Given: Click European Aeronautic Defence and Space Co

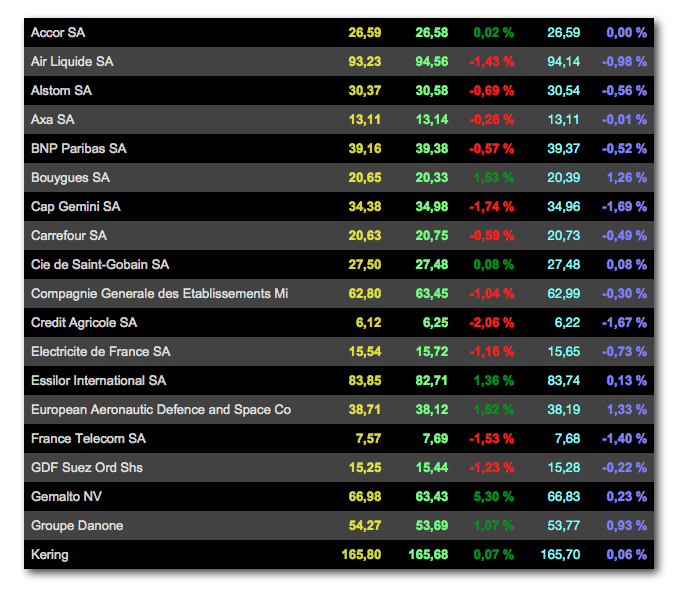Looking at the screenshot, I should click(161, 409).
